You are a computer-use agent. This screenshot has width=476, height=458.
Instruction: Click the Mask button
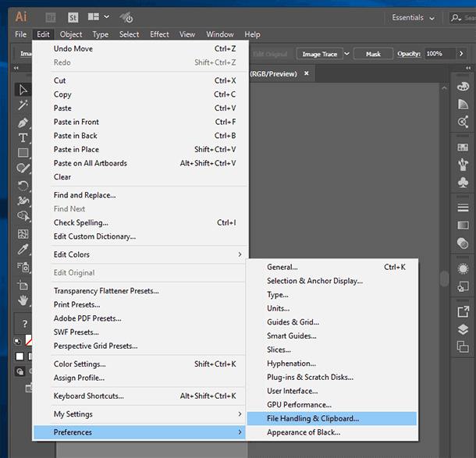374,54
